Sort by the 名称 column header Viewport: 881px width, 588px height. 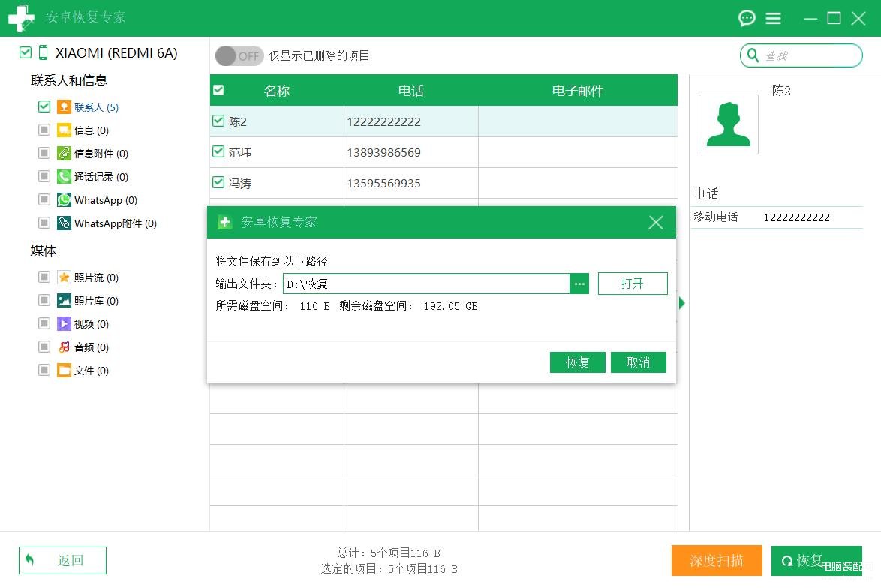click(x=277, y=91)
